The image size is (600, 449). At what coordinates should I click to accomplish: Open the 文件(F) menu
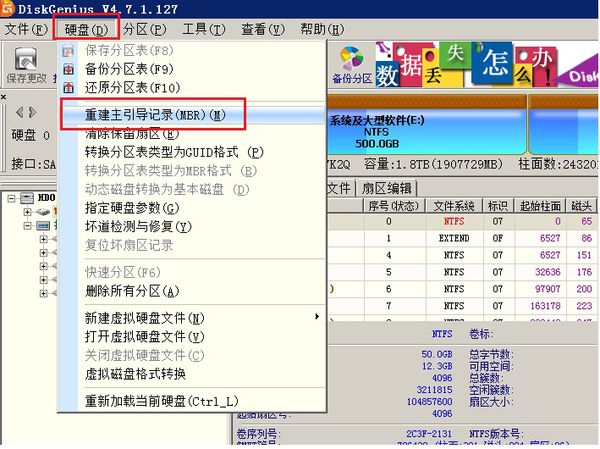tap(26, 29)
